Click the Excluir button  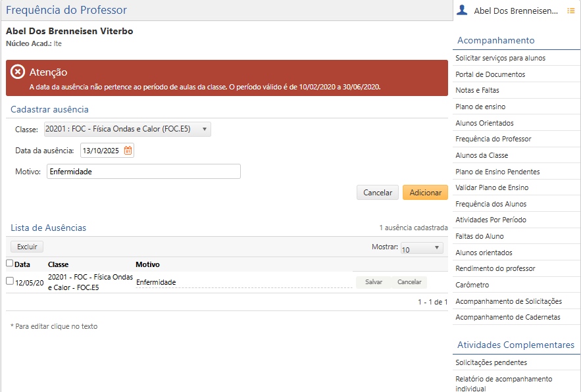tap(27, 247)
